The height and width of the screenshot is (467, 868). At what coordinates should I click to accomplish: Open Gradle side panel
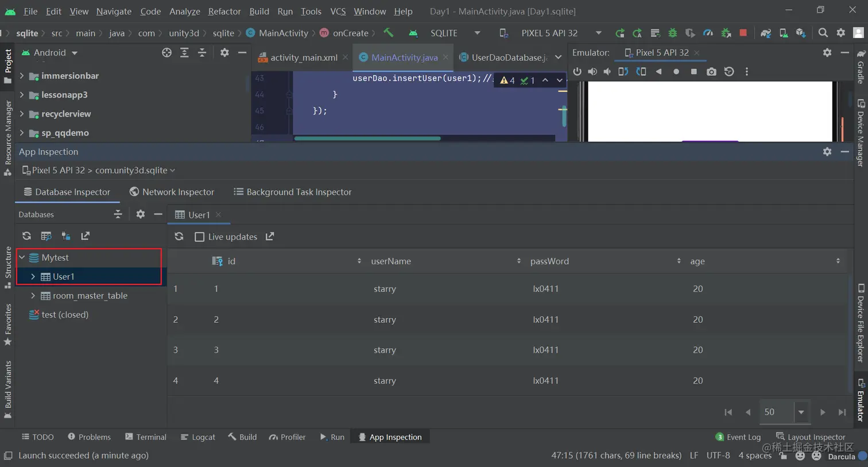[x=861, y=67]
